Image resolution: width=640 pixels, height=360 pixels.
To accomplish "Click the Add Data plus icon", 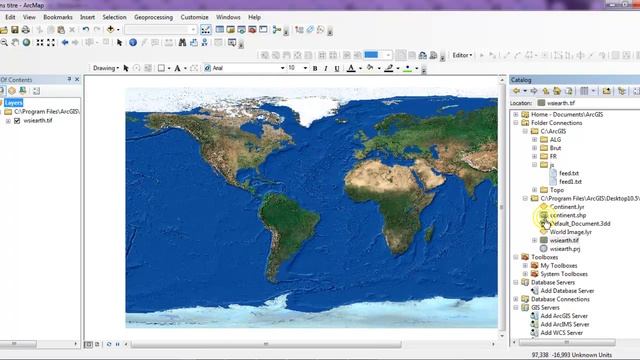I will click(110, 29).
